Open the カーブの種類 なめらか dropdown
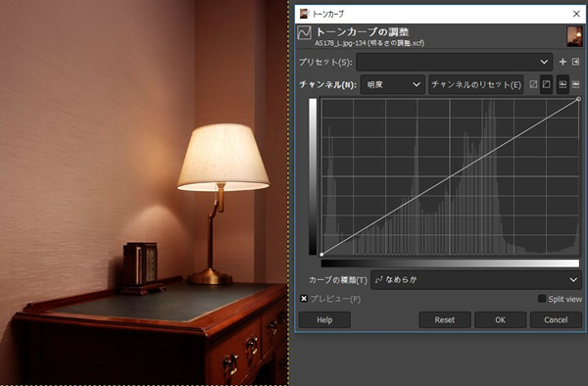This screenshot has width=588, height=386. click(x=476, y=280)
